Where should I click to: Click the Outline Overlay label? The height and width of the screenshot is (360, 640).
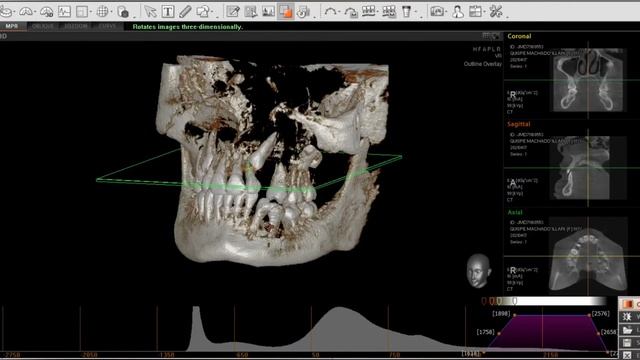(x=482, y=64)
